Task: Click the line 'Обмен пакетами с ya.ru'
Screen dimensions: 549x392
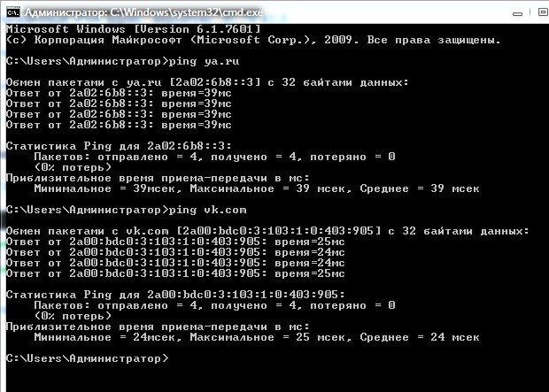Action: [x=207, y=82]
